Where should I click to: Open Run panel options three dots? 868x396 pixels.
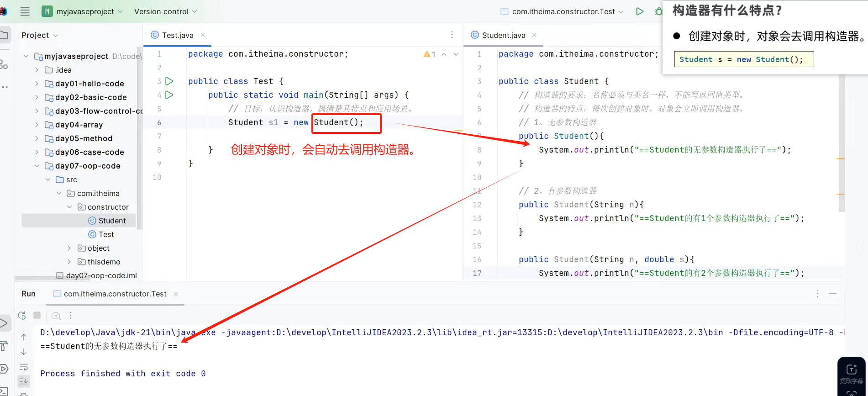pos(818,294)
